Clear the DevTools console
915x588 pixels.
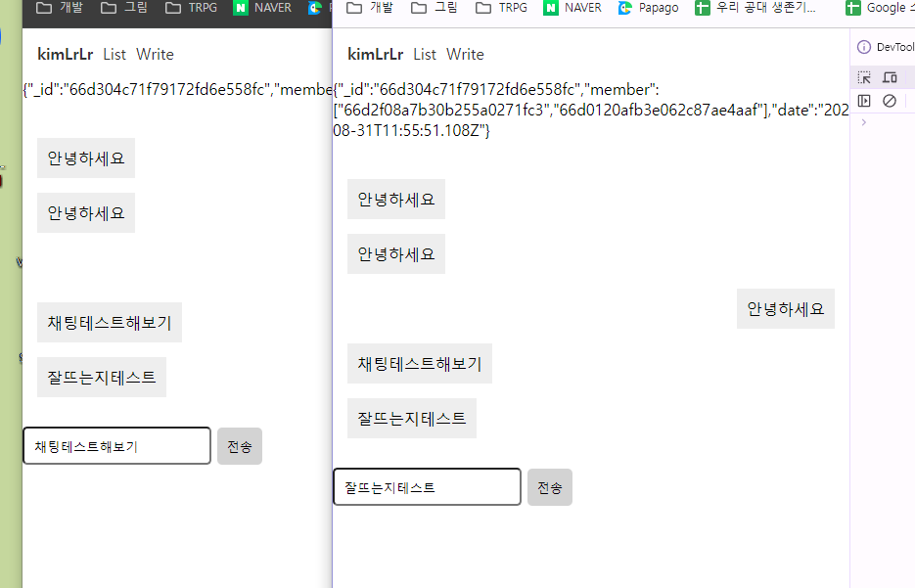[x=890, y=101]
